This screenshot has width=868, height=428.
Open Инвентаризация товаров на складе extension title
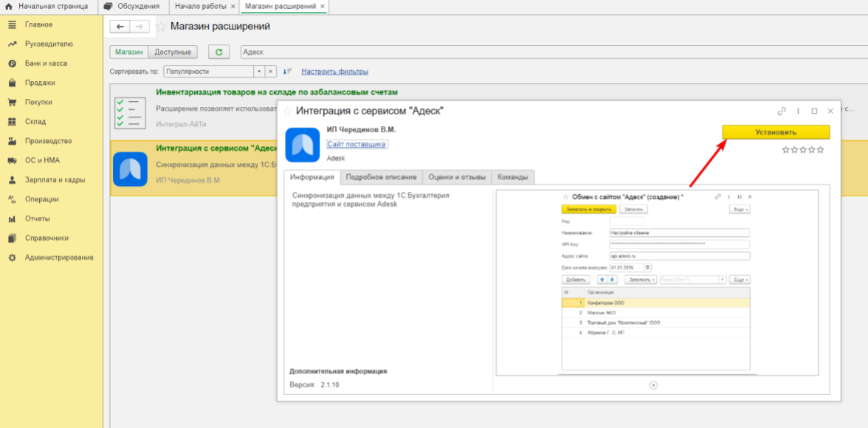(277, 92)
